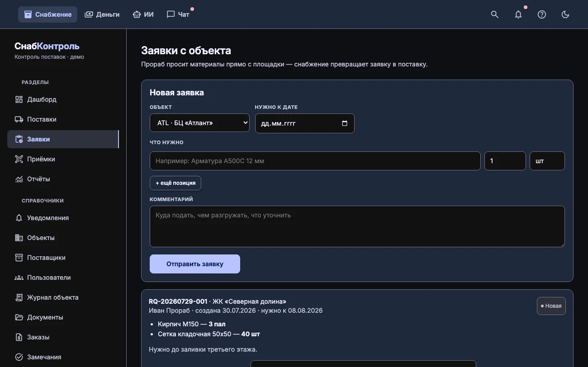Open calendar picker in date field
Screen dimensions: 588x367
tap(345, 123)
